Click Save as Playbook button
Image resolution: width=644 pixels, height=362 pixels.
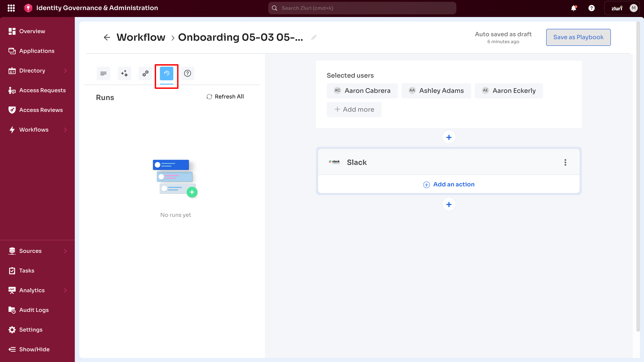coord(578,37)
